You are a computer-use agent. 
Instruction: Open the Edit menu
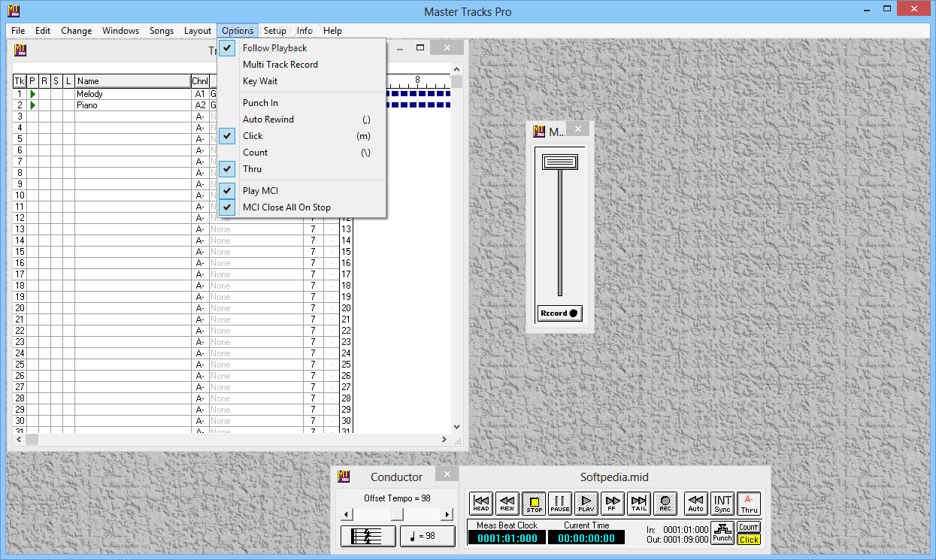[x=43, y=31]
